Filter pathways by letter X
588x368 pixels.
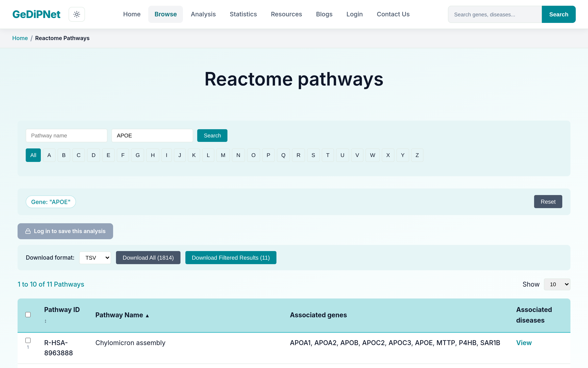[x=388, y=155]
